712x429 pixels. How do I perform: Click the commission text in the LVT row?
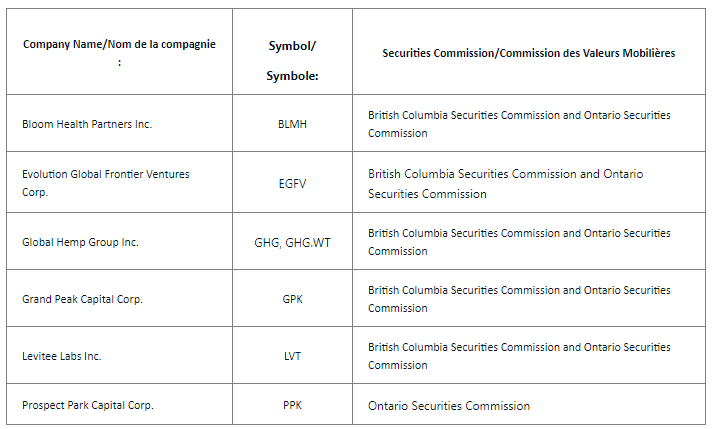click(x=519, y=356)
